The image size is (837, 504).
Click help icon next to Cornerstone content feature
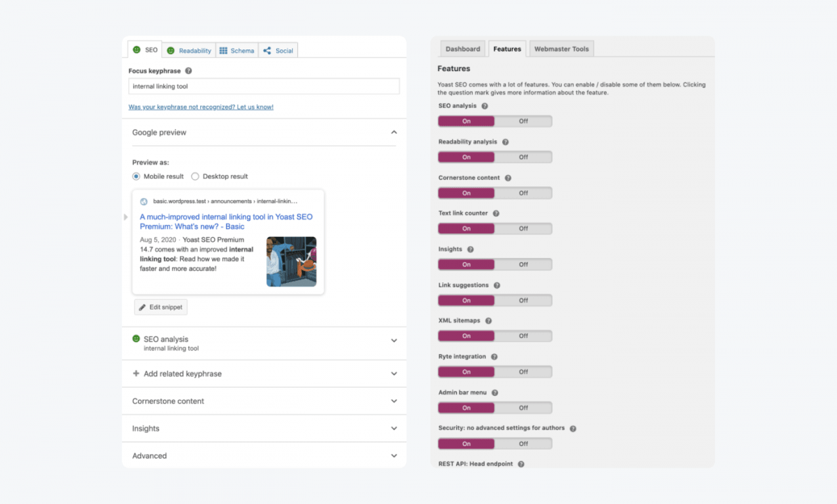508,178
